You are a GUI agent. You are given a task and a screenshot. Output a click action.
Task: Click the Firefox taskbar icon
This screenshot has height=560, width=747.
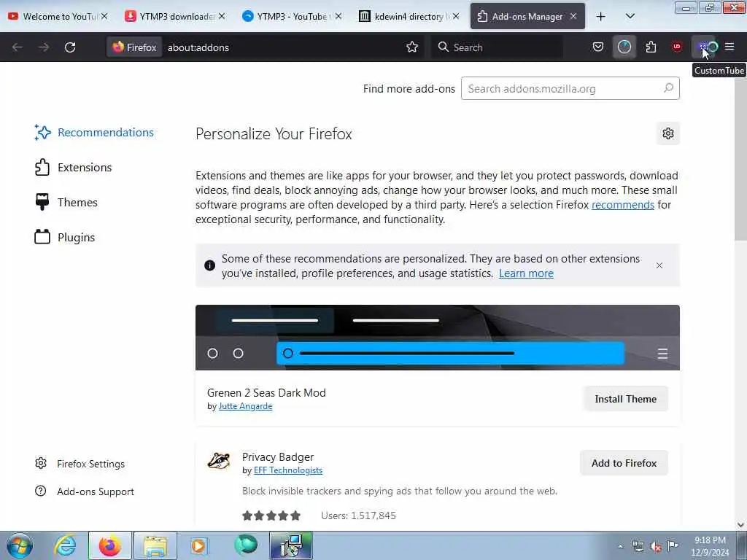click(x=109, y=545)
